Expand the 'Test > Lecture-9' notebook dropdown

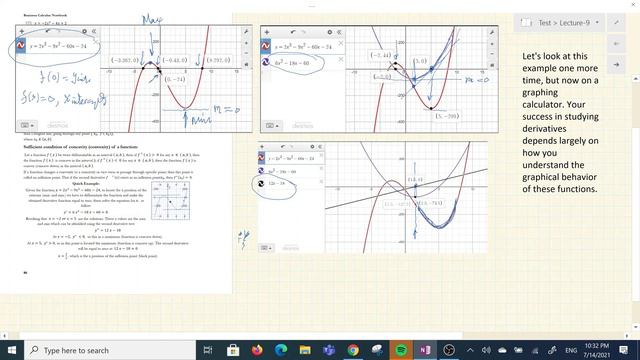click(x=597, y=22)
